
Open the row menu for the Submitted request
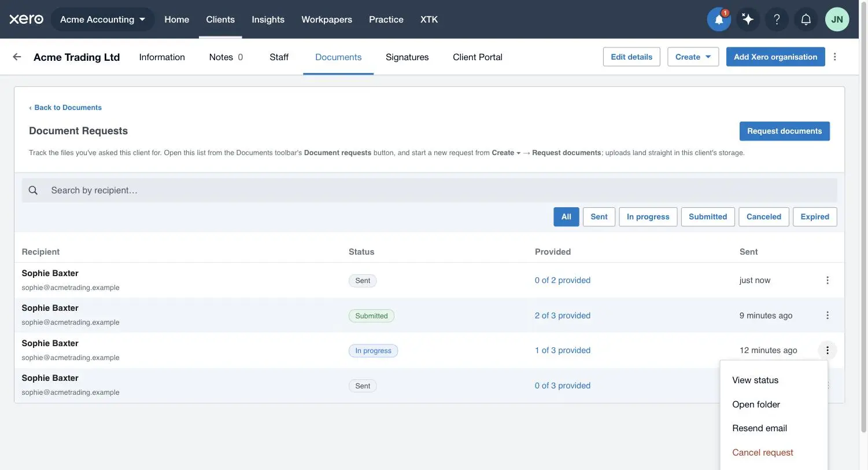pyautogui.click(x=828, y=315)
